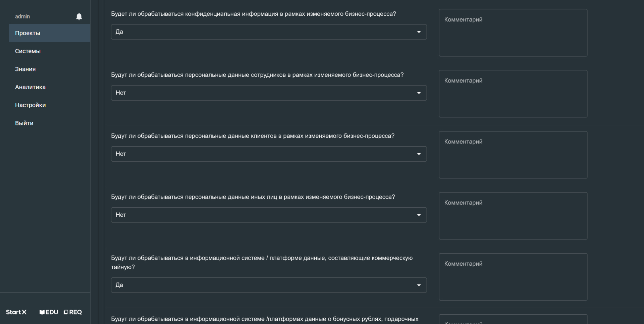Open the other persons' data dropdown
Image resolution: width=644 pixels, height=324 pixels.
pyautogui.click(x=269, y=215)
